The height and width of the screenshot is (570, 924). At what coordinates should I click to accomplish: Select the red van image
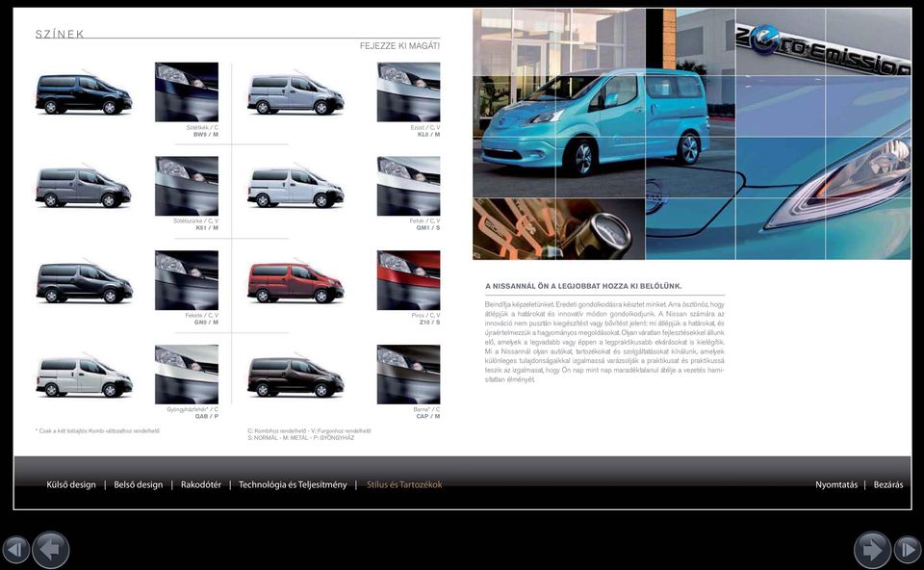[295, 282]
